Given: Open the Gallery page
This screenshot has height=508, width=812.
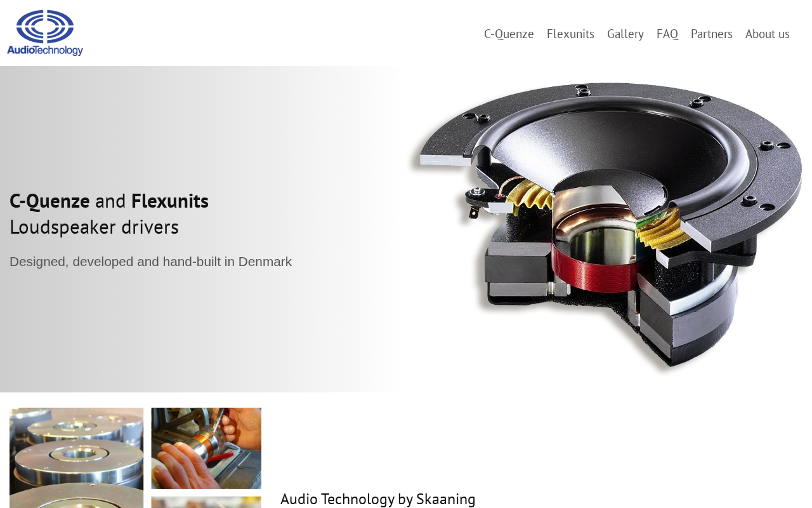Looking at the screenshot, I should [625, 34].
